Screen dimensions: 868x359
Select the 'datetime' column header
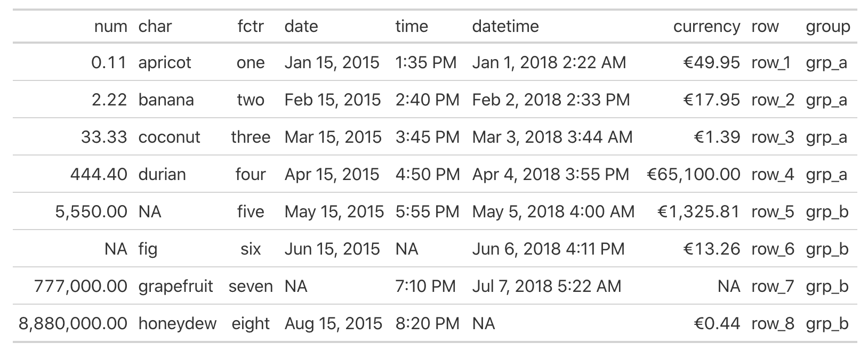(x=505, y=27)
